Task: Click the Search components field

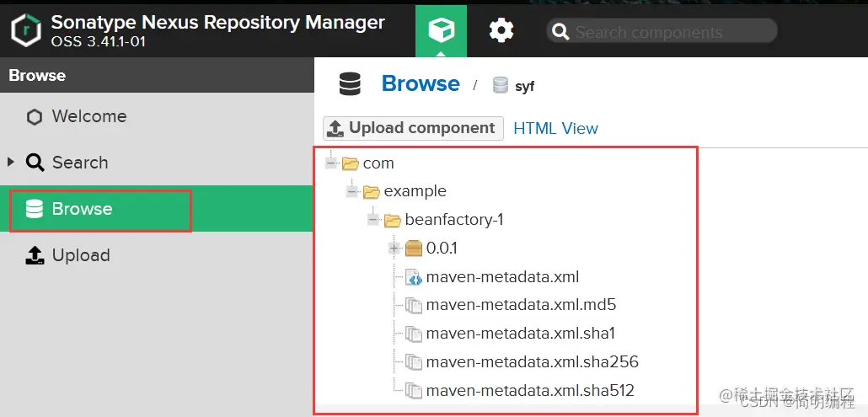Action: point(662,32)
